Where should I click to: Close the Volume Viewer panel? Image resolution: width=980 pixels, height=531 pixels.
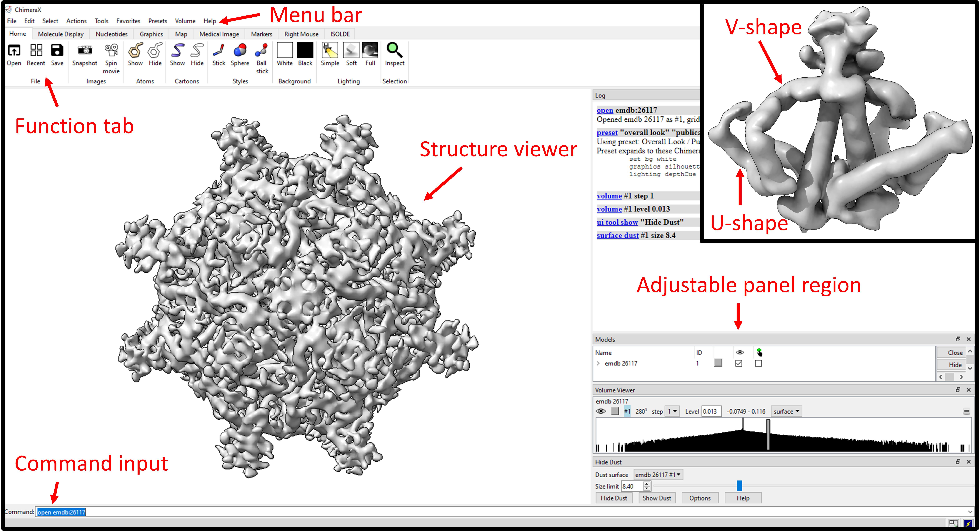pyautogui.click(x=969, y=390)
